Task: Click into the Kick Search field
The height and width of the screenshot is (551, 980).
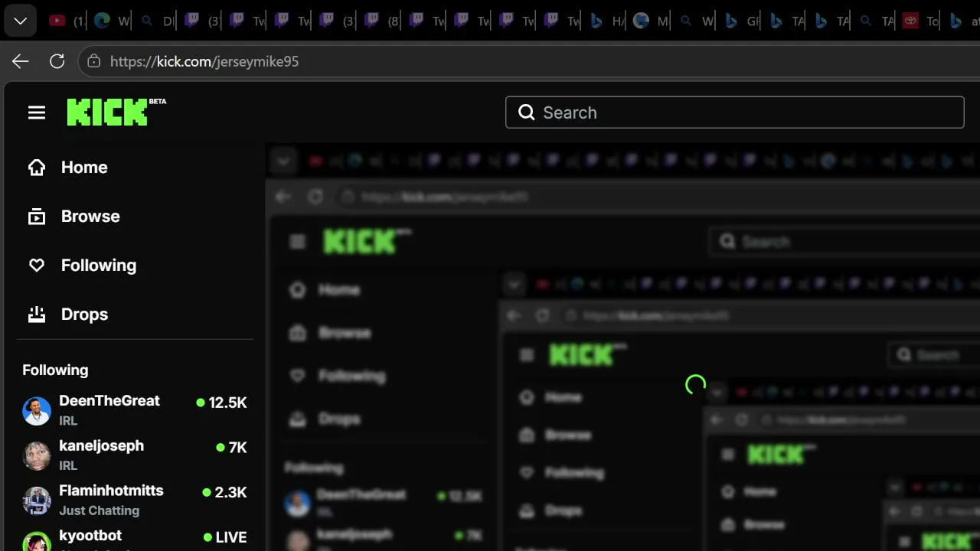Action: pos(734,112)
